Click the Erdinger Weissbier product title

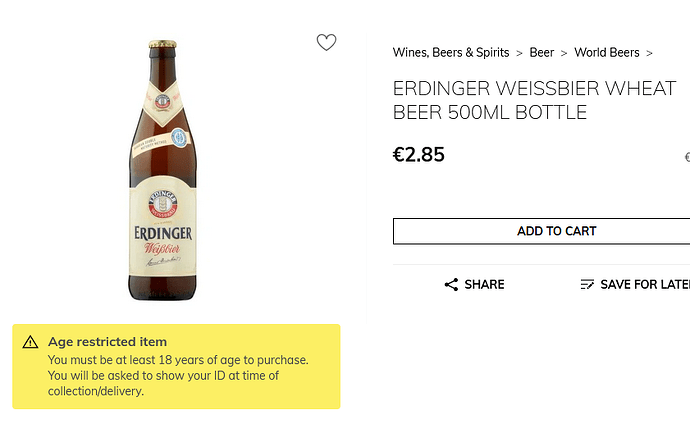tap(534, 100)
